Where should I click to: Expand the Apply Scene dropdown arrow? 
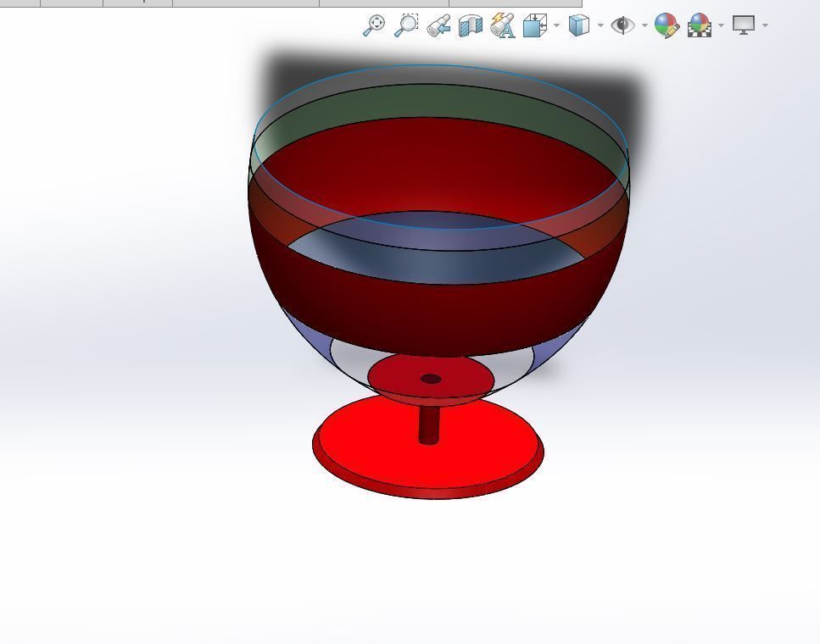[721, 25]
